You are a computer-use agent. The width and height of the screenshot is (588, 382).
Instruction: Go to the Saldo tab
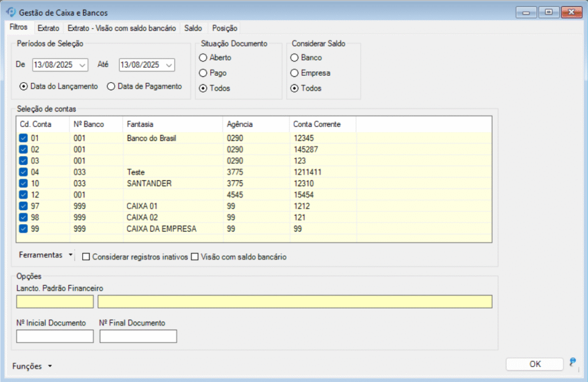pos(193,28)
